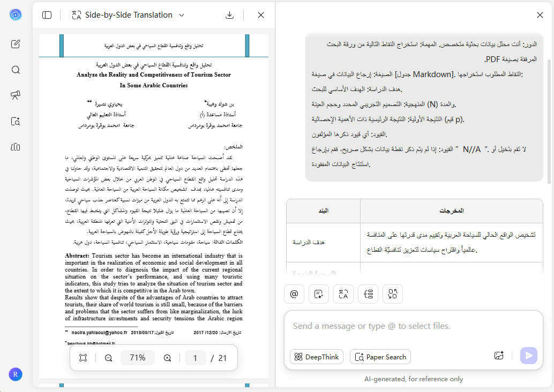Select the search icon in the sidebar
Viewport: 554px width, 392px height.
[x=16, y=70]
